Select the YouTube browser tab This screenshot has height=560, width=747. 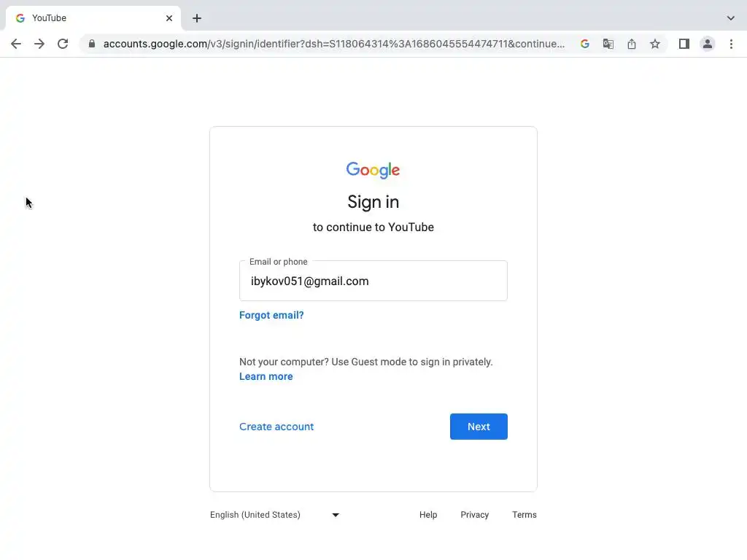click(88, 18)
